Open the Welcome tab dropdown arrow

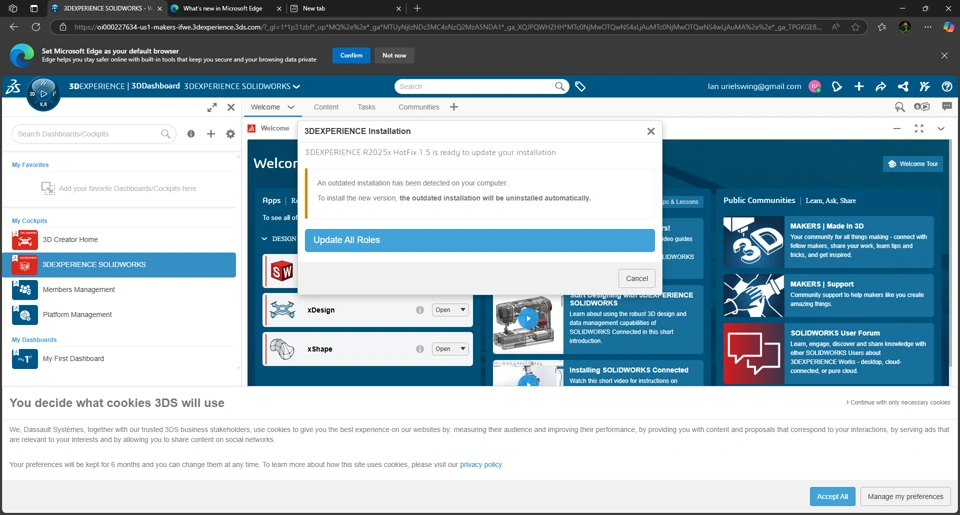(x=291, y=107)
